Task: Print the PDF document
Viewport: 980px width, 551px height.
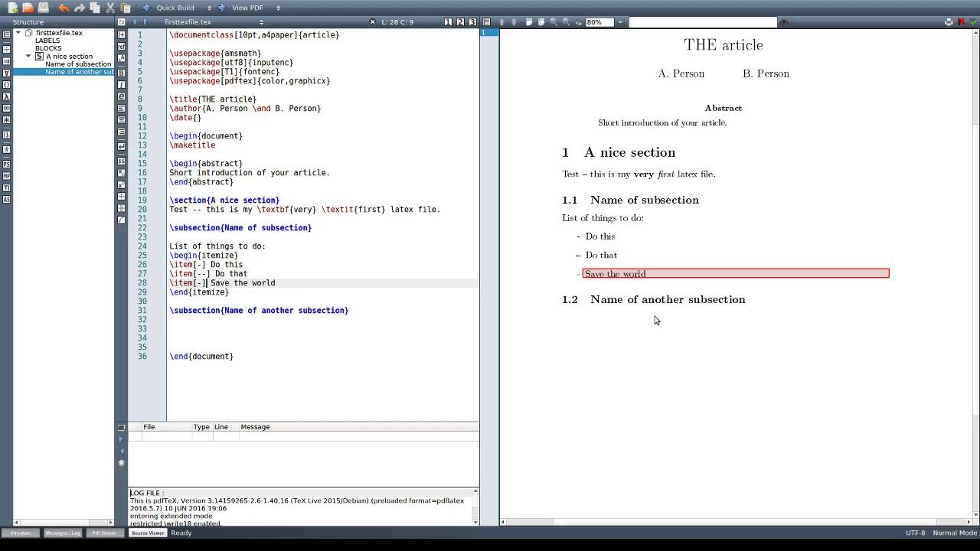Action: click(x=949, y=22)
